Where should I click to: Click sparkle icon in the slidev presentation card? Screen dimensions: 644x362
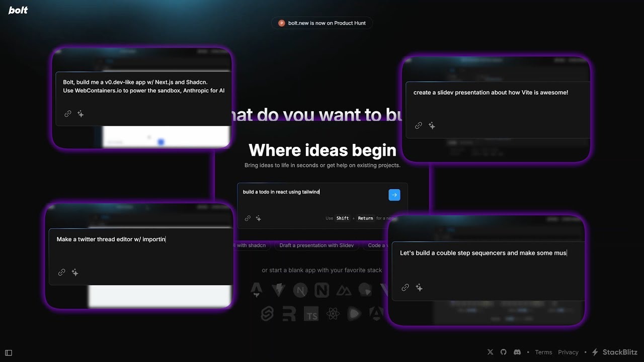pos(432,126)
